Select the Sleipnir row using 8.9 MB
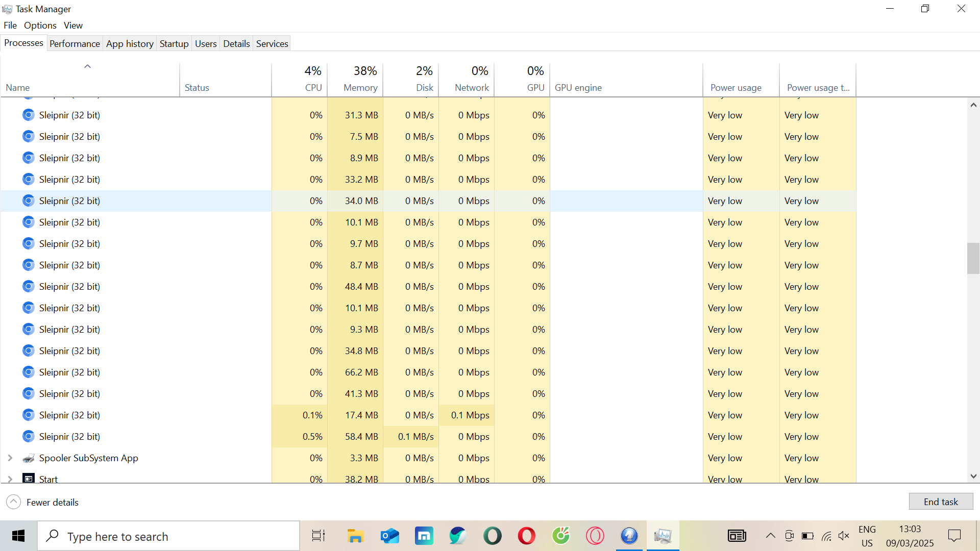Image resolution: width=980 pixels, height=551 pixels. 428,158
